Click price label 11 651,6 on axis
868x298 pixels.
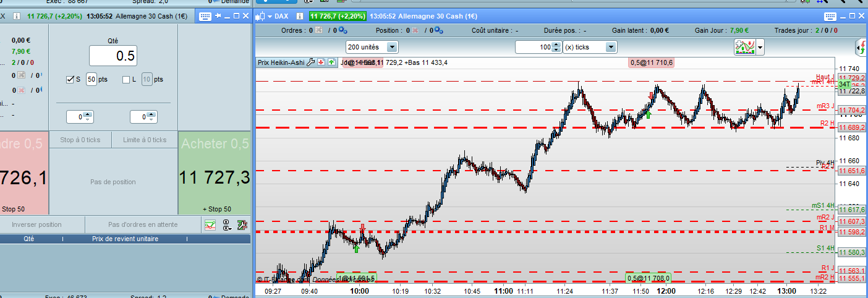pos(852,171)
